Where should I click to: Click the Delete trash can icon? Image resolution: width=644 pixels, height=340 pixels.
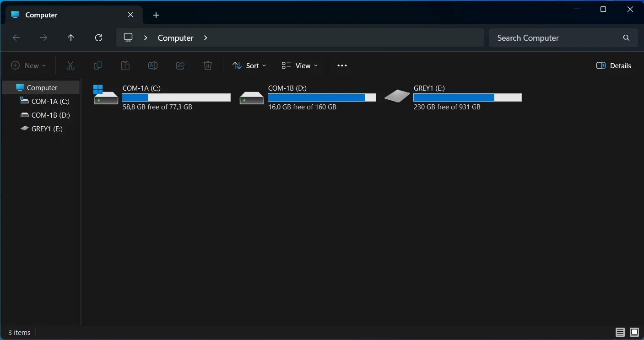pos(208,65)
